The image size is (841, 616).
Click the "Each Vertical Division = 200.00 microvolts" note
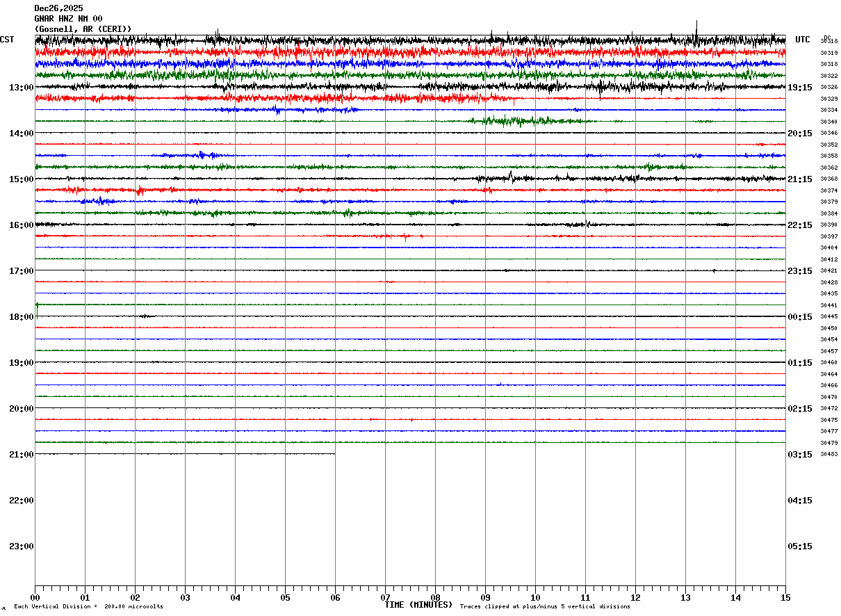point(88,606)
